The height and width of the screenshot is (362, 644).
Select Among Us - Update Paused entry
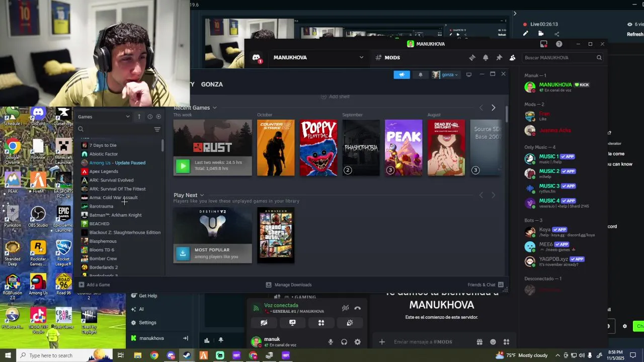coord(117,163)
